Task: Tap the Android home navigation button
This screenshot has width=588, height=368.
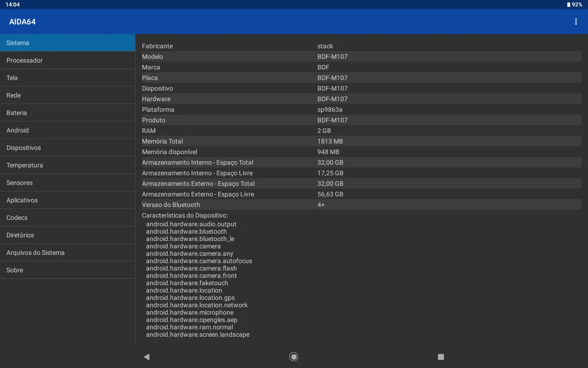Action: 294,356
